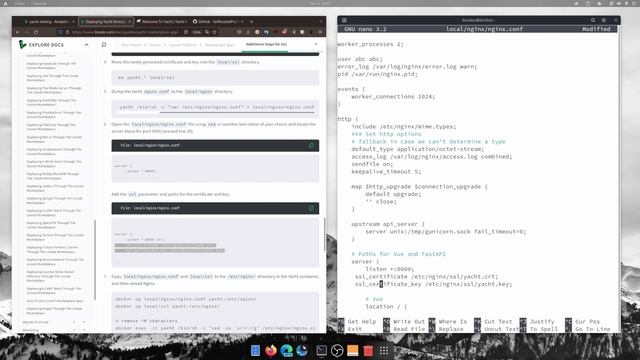
Task: Click nano 'Get Help' shortcut label
Action: pyautogui.click(x=362, y=322)
